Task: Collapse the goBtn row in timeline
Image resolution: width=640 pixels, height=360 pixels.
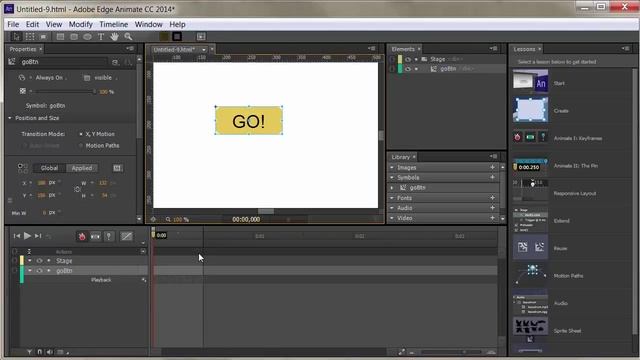Action: click(29, 271)
